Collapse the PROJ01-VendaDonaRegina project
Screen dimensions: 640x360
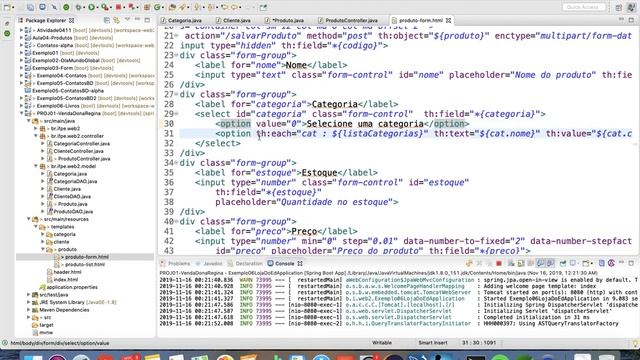pos(21,113)
